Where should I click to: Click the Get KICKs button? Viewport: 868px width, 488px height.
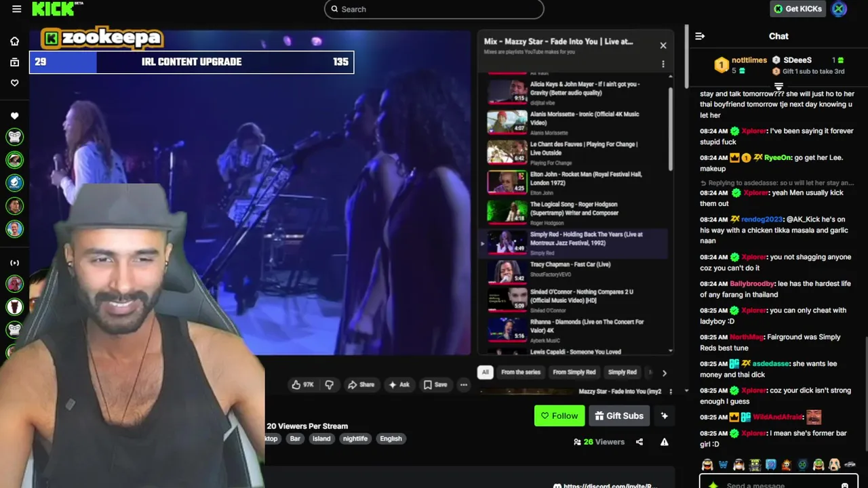797,9
